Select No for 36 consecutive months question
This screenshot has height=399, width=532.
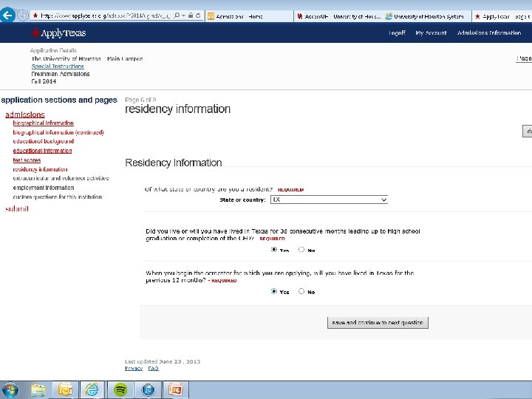click(301, 250)
